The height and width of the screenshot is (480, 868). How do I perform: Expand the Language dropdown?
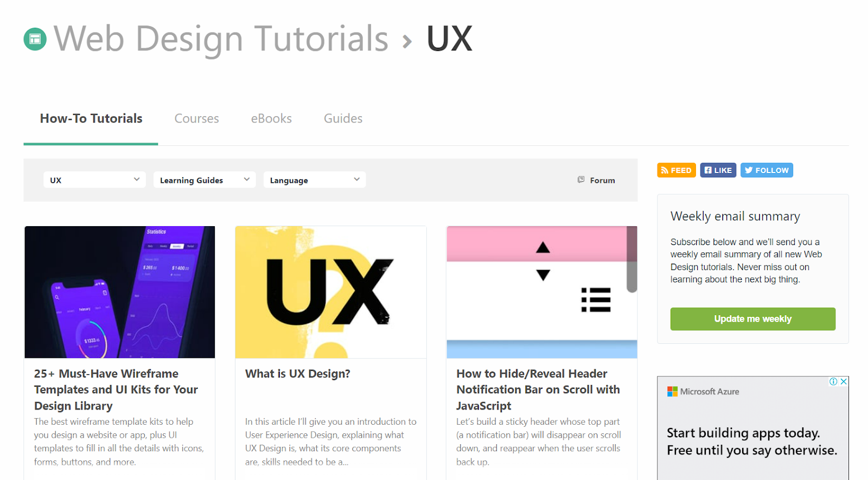pos(315,180)
